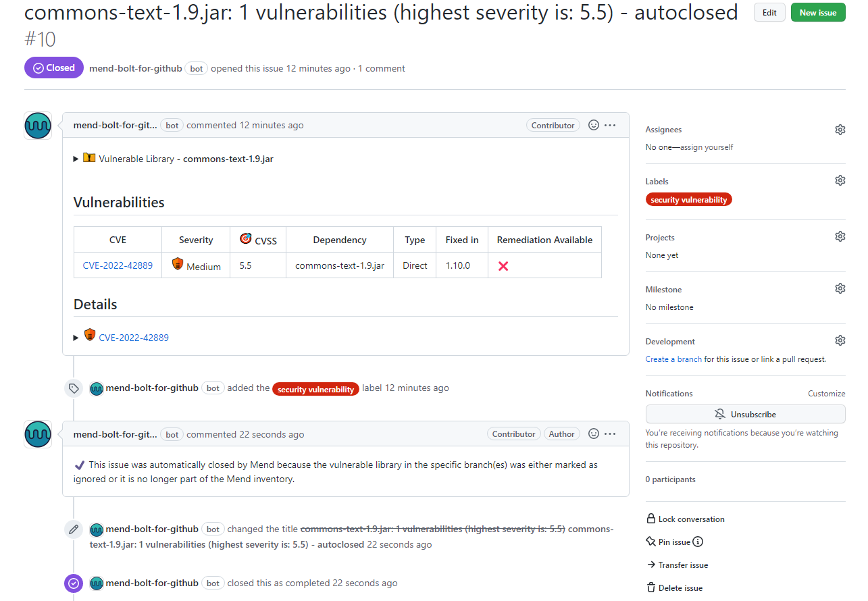Click the 5.5 CVSS score cell
The width and height of the screenshot is (868, 601).
coord(258,265)
